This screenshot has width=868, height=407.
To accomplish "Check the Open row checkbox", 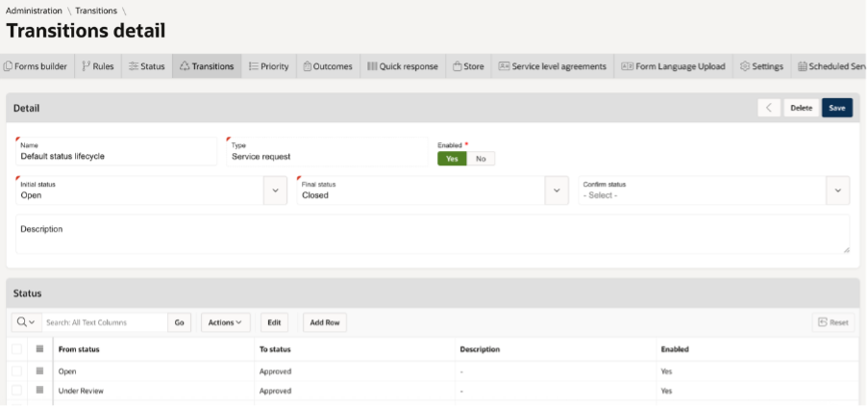I will click(x=16, y=371).
